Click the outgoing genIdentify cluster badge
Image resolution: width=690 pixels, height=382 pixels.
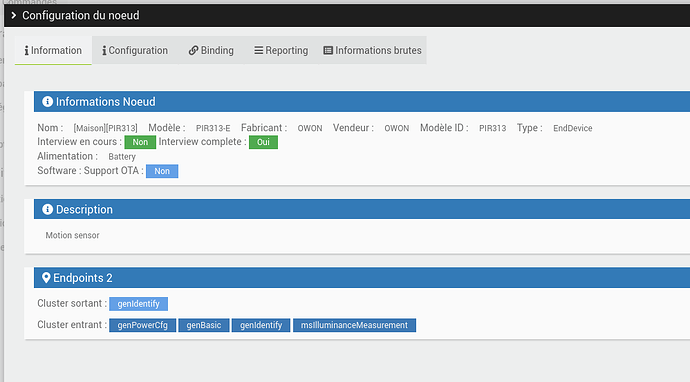(x=138, y=304)
